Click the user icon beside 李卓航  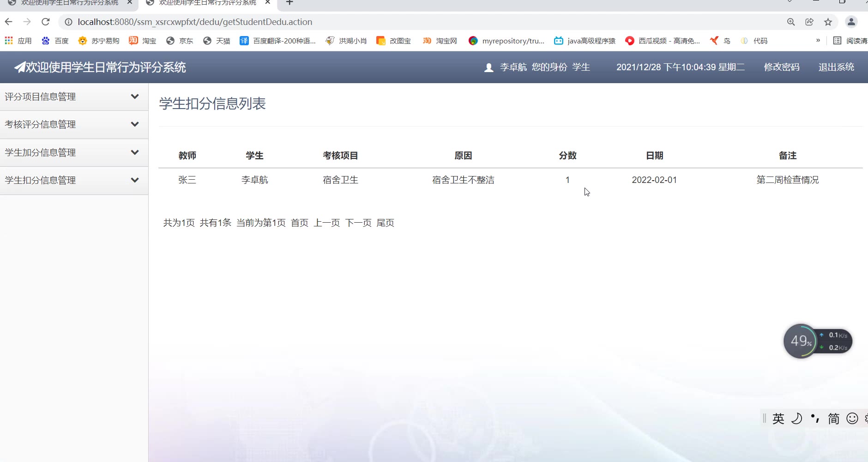(x=488, y=68)
